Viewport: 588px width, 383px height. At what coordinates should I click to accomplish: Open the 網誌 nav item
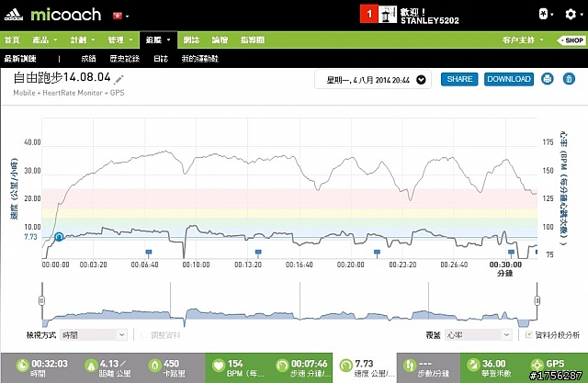191,39
